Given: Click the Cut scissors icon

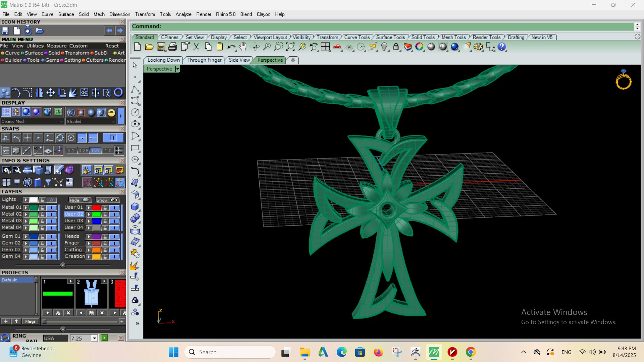Looking at the screenshot, I should click(x=196, y=47).
